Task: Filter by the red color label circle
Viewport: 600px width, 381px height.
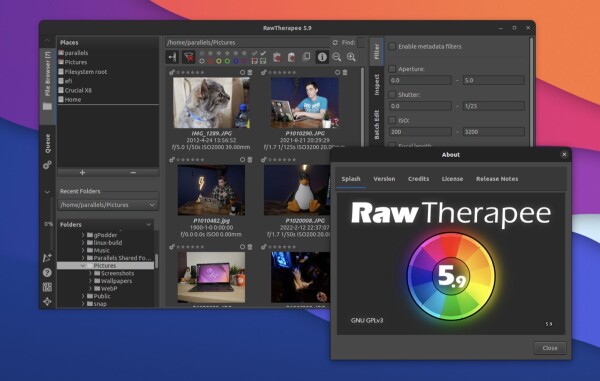Action: [x=210, y=61]
